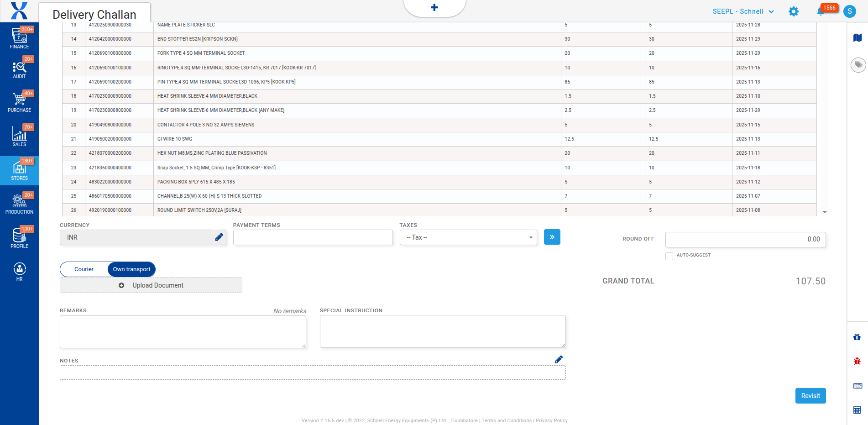The height and width of the screenshot is (425, 868).
Task: Click Upload Document button
Action: 151,285
